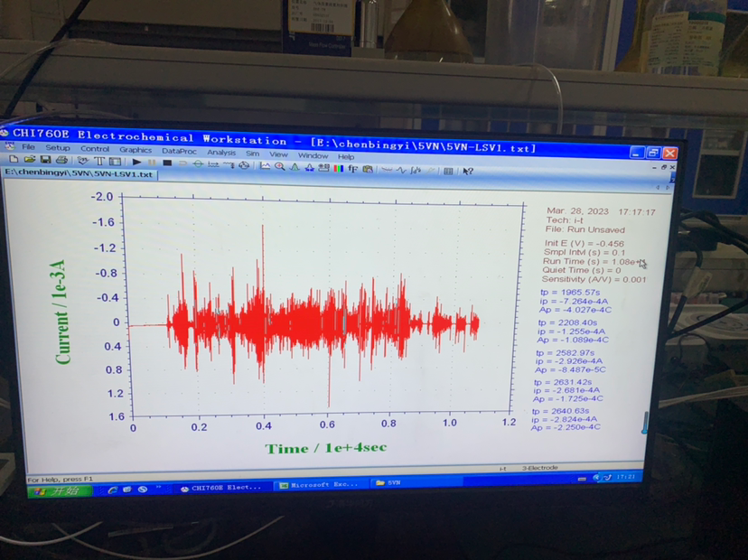Click the Init E (V) = -0.456 text
This screenshot has height=560, width=748.
point(584,243)
